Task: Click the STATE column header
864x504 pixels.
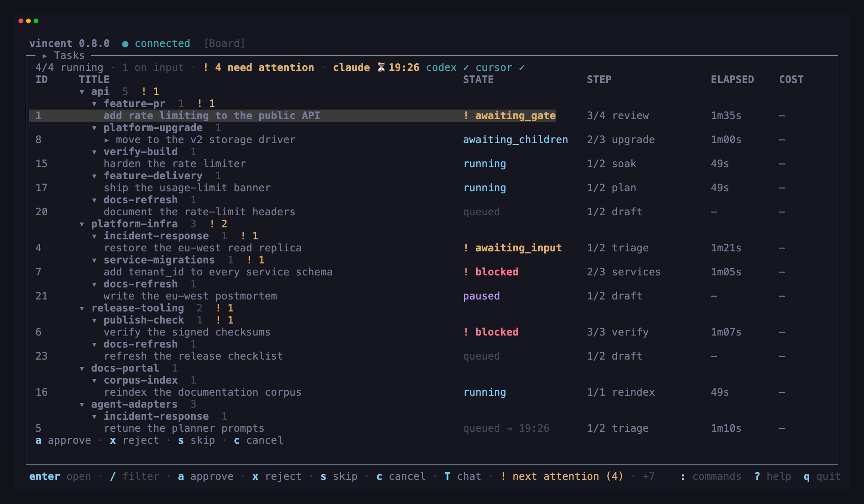Action: [478, 80]
